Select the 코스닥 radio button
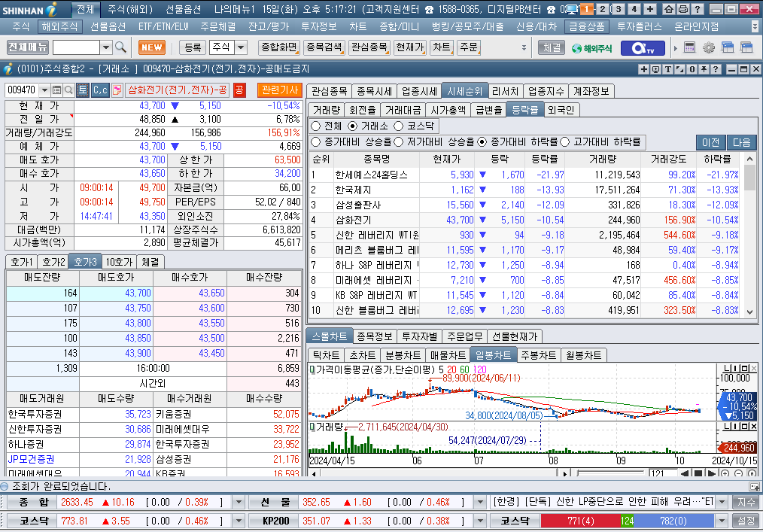 pyautogui.click(x=399, y=126)
